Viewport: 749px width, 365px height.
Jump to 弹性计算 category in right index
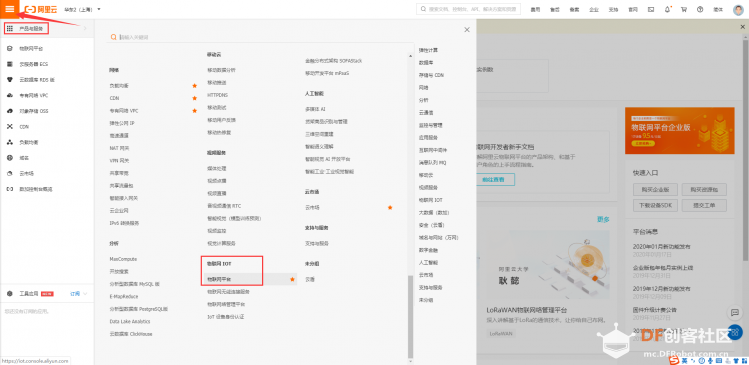tap(428, 50)
